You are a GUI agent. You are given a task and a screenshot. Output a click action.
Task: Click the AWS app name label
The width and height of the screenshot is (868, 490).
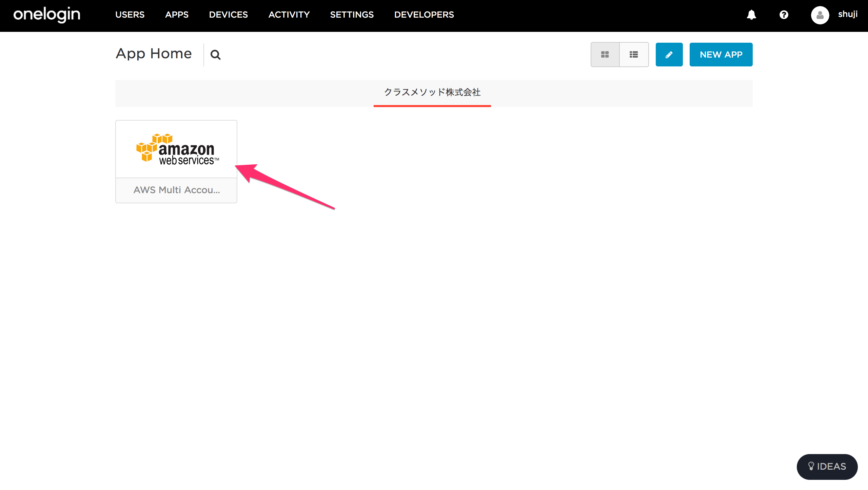click(177, 190)
